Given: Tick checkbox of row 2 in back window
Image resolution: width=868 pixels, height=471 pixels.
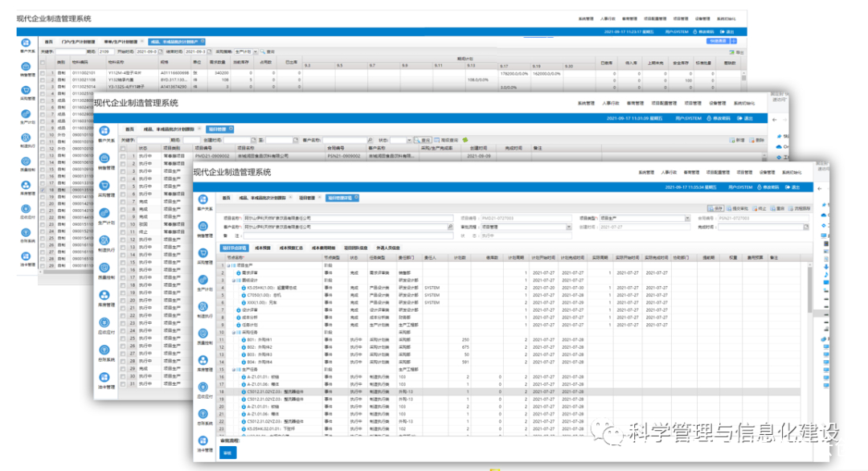Looking at the screenshot, I should click(43, 80).
